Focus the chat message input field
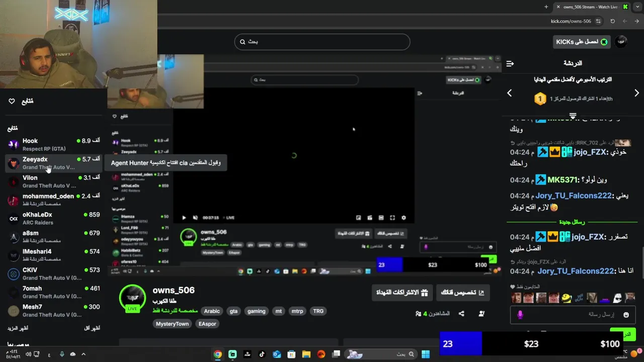The height and width of the screenshot is (362, 644). tap(573, 315)
